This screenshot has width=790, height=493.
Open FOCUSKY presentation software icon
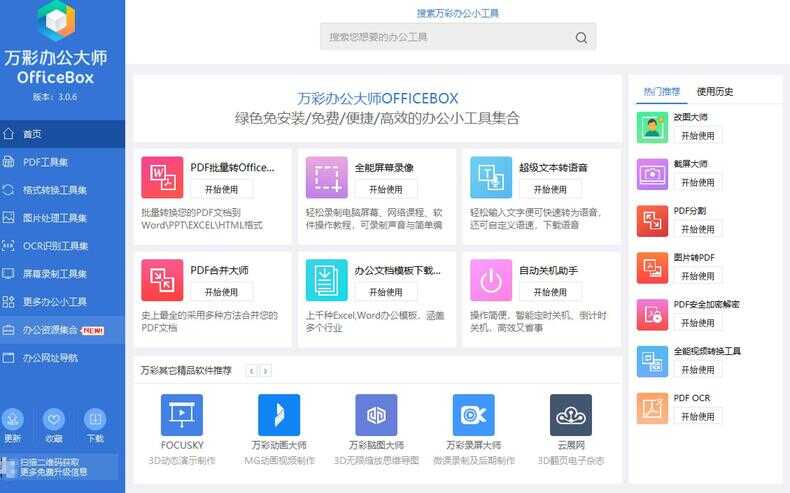[x=182, y=415]
